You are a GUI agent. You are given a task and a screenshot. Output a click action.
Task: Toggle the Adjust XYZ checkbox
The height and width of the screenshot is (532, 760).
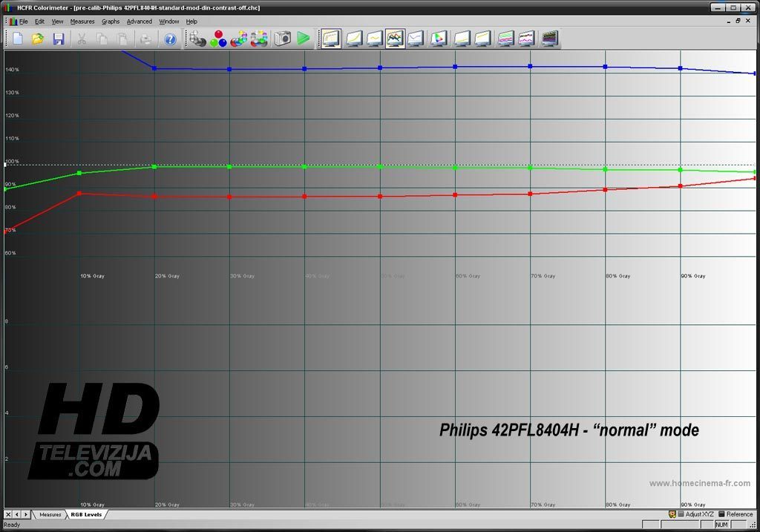(x=681, y=514)
